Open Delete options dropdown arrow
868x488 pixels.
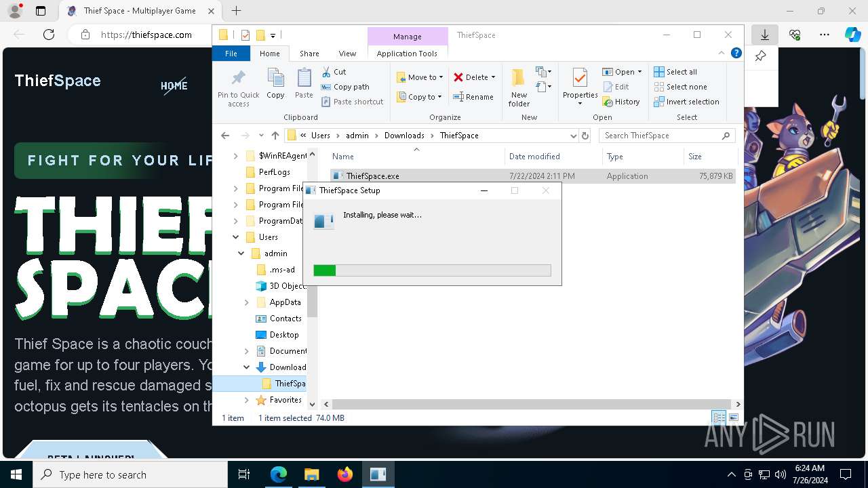pyautogui.click(x=493, y=77)
